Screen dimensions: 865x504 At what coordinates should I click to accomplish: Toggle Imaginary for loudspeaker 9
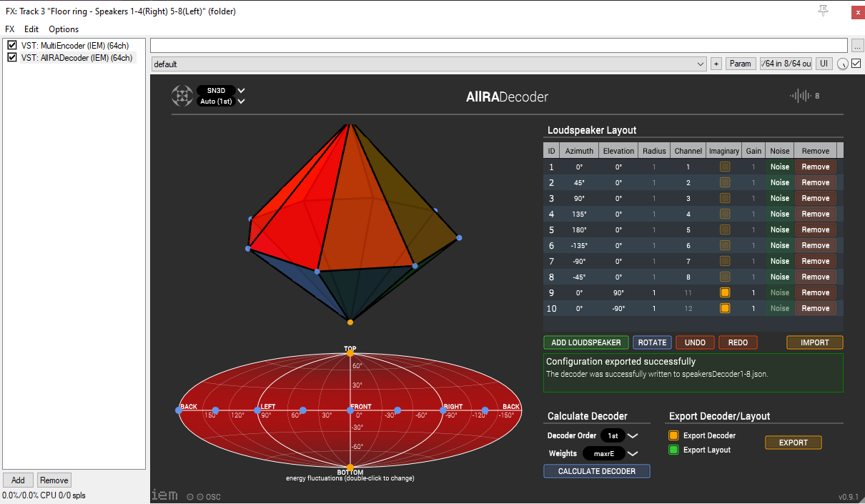pos(725,292)
